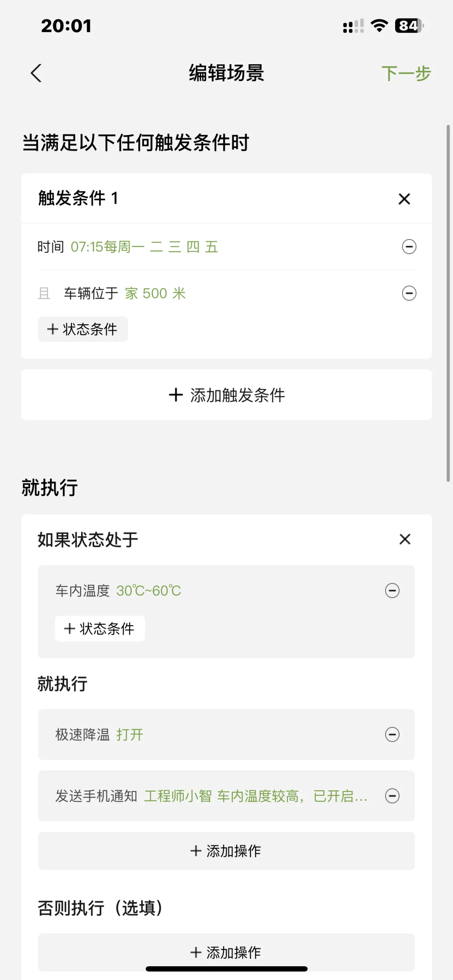The image size is (453, 980).
Task: Edit the 家 500 米 location value
Action: point(155,293)
